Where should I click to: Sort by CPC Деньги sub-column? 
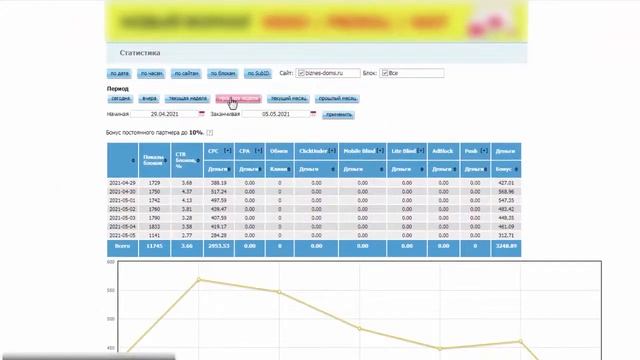(x=229, y=169)
